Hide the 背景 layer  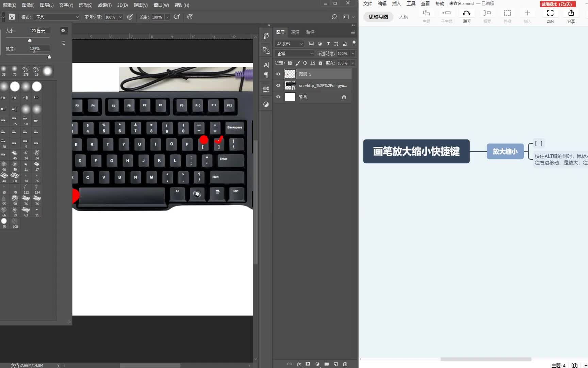pyautogui.click(x=278, y=97)
